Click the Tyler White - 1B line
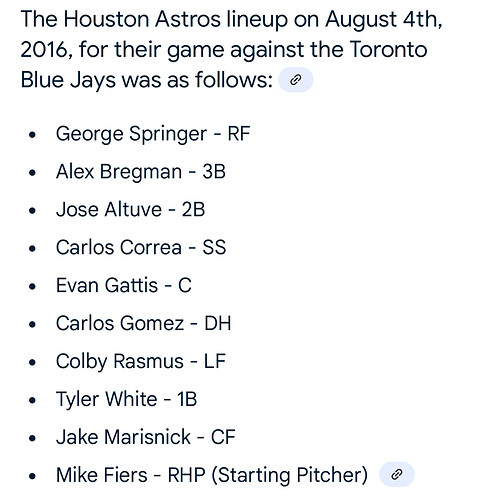This screenshot has height=500, width=493. [x=126, y=399]
